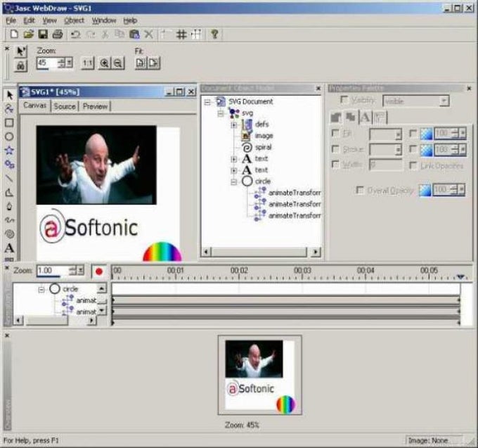Open the Object menu
Viewport: 478px width, 448px height.
point(74,20)
